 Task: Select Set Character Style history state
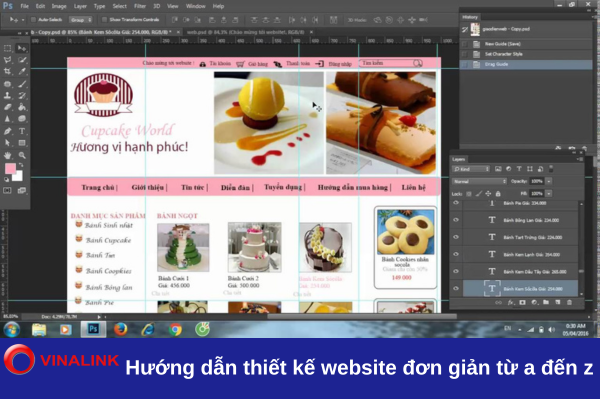tap(526, 54)
